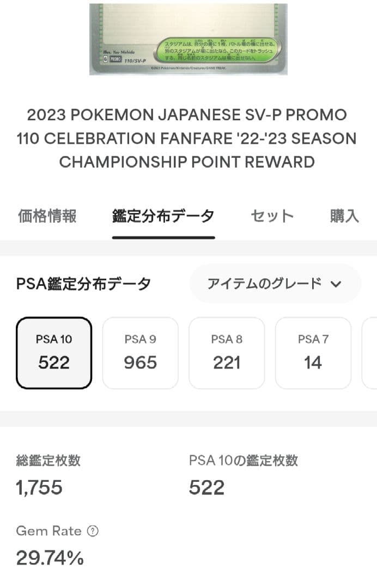The image size is (377, 588).
Task: Expand the partially visible grade card at right
Action: pyautogui.click(x=372, y=353)
